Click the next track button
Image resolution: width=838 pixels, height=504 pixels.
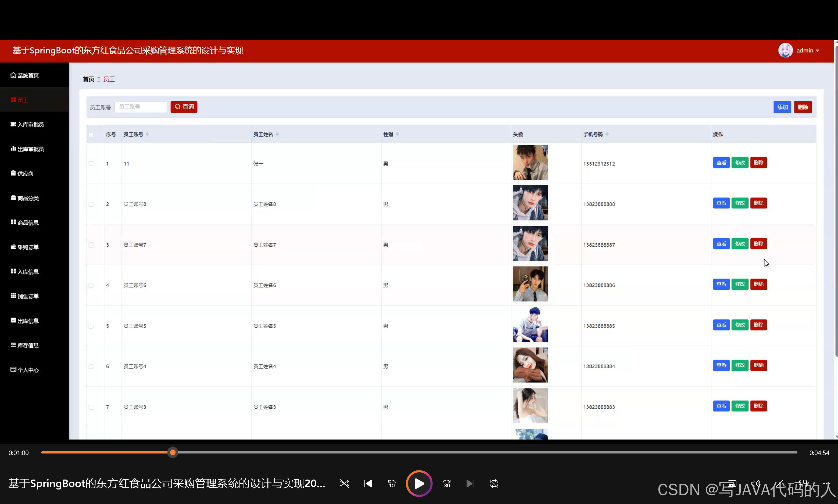470,483
